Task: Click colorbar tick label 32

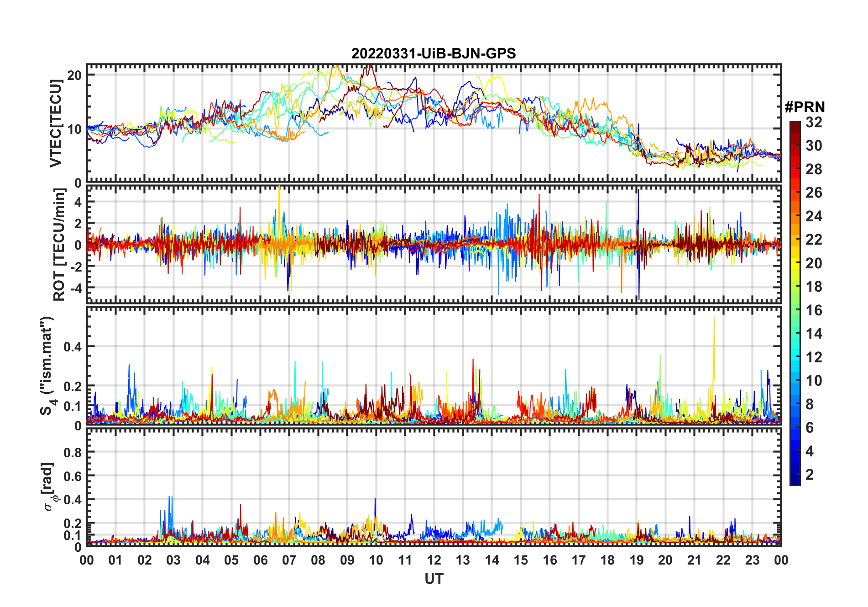Action: coord(814,122)
